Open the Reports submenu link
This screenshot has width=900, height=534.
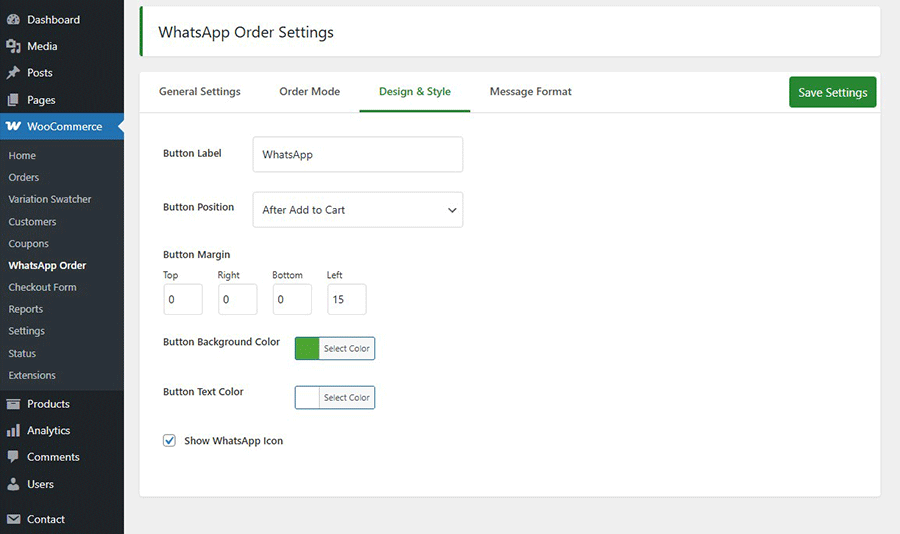[x=26, y=309]
